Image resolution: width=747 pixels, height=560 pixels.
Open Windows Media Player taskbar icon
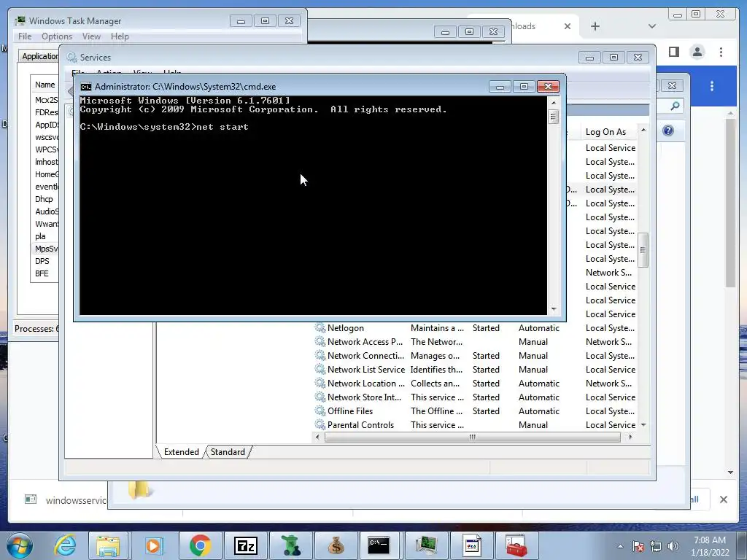point(153,545)
